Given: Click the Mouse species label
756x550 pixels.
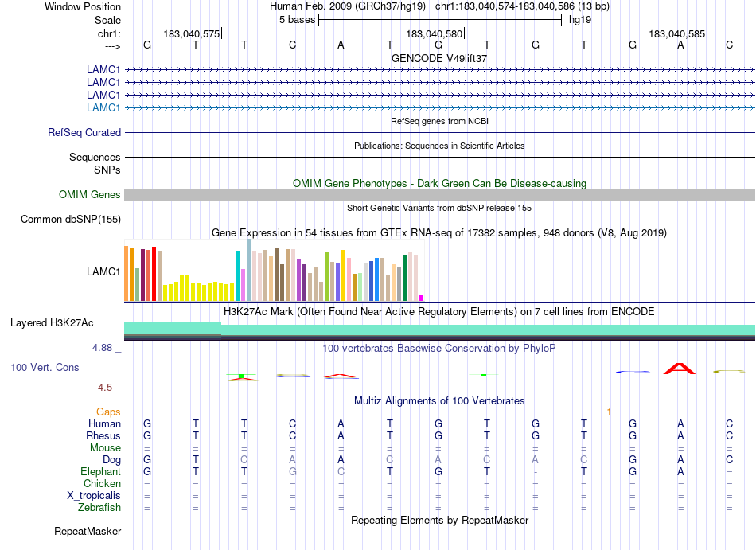Looking at the screenshot, I should click(x=105, y=447).
